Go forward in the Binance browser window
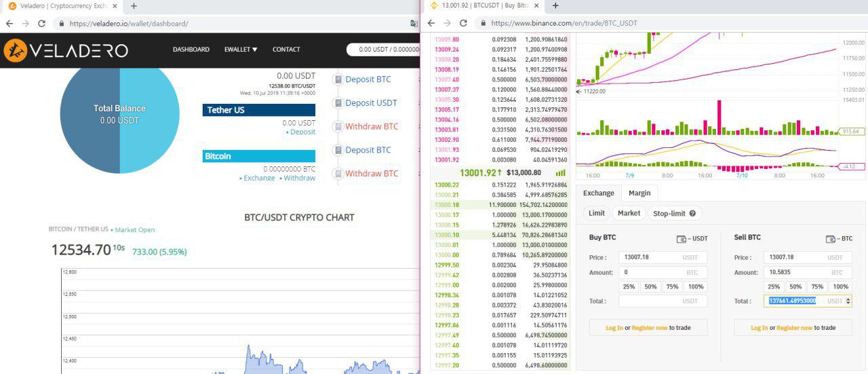868x374 pixels. (446, 23)
